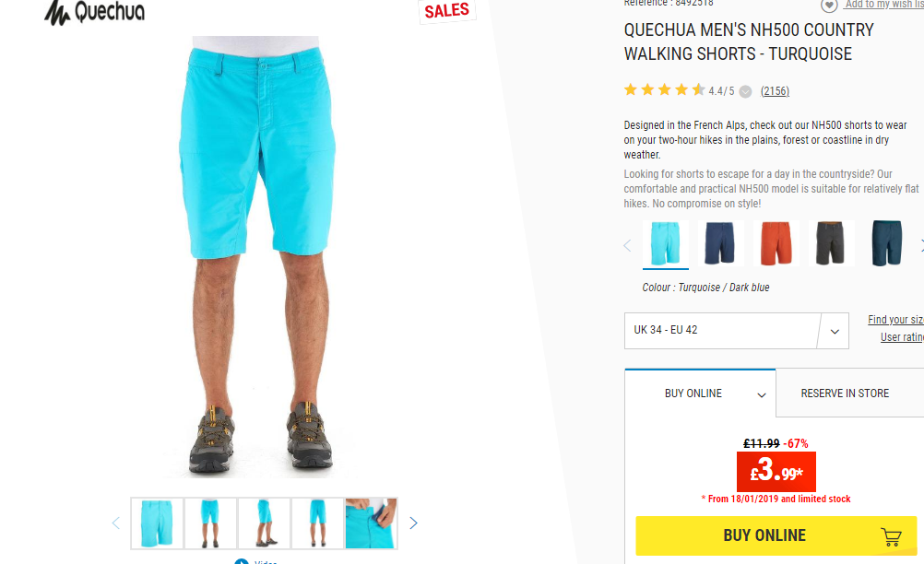
Task: Expand the Buy Online tab chevron
Action: (762, 394)
